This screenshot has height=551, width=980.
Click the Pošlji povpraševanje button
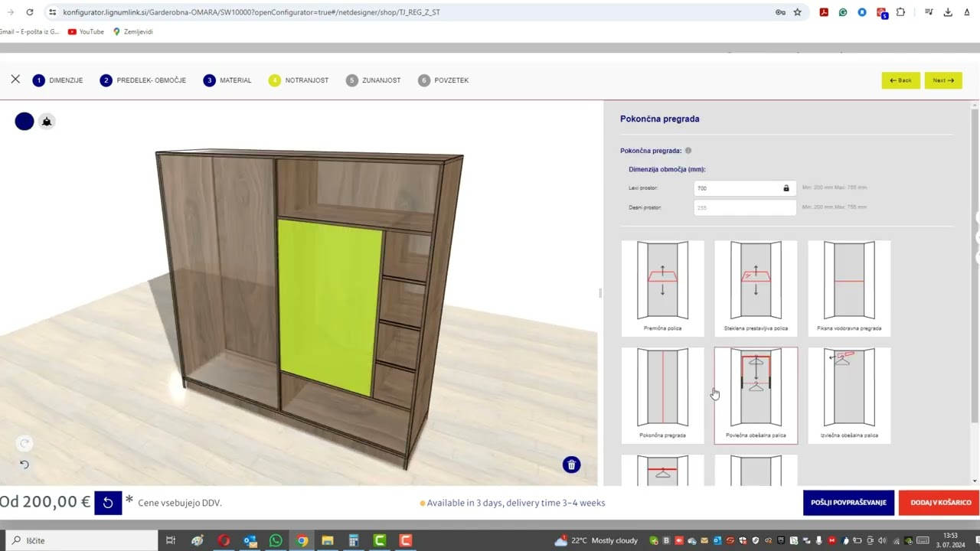click(848, 503)
